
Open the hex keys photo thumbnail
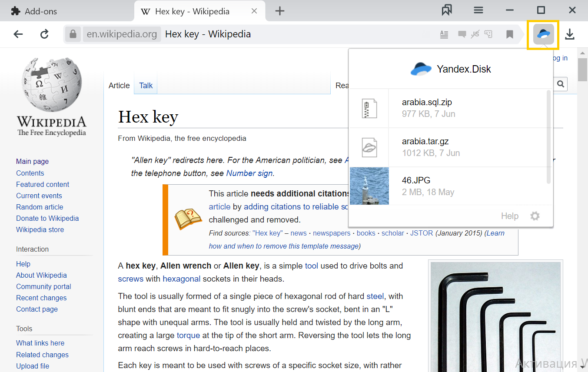495,317
